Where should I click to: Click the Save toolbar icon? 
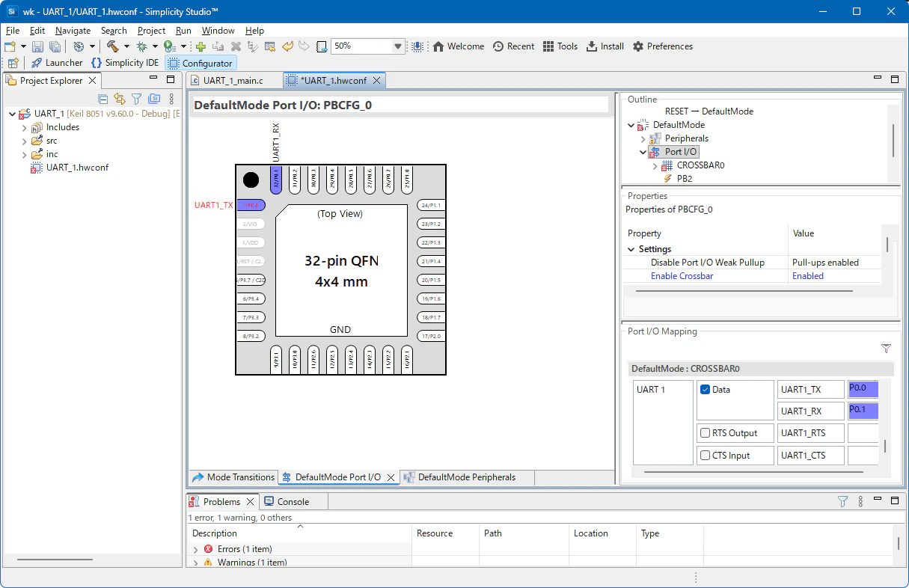point(37,46)
